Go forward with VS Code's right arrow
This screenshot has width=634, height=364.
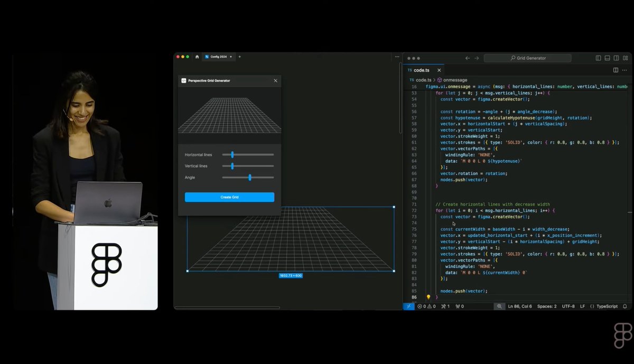pos(477,58)
